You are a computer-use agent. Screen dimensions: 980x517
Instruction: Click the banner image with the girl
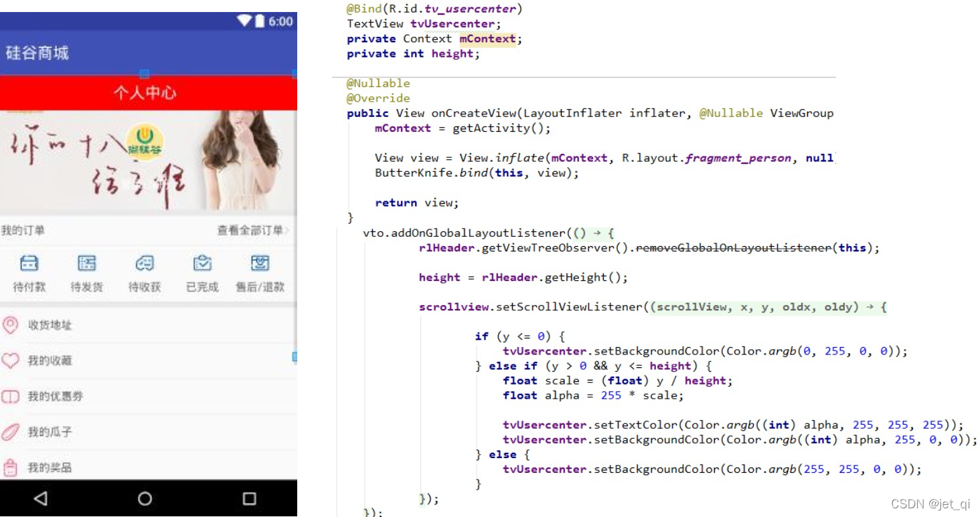tap(149, 163)
